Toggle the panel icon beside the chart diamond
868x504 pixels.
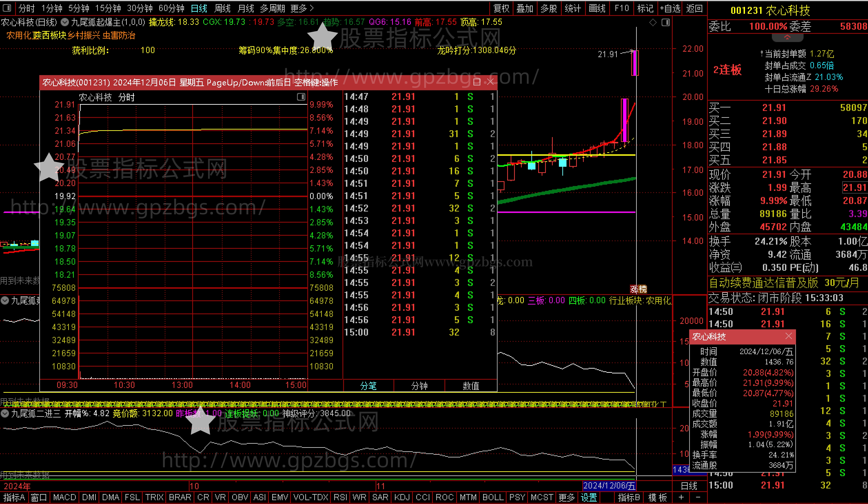pos(666,23)
